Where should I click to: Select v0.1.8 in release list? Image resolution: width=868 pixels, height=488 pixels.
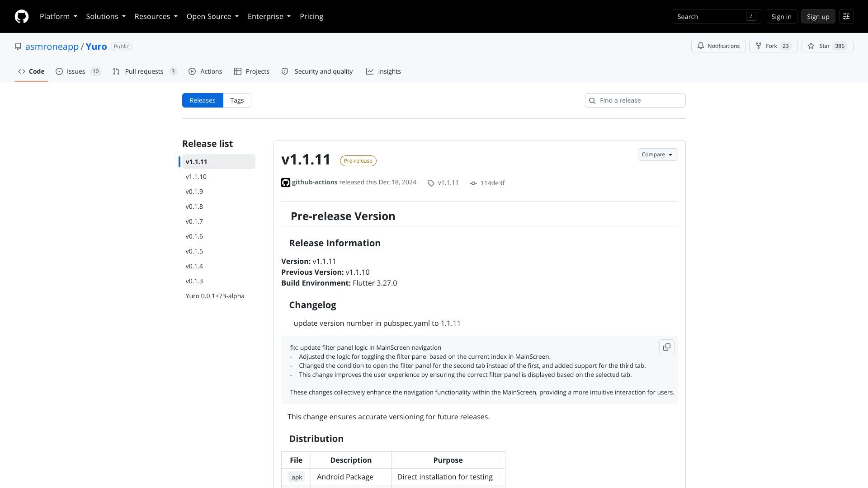pos(219,206)
